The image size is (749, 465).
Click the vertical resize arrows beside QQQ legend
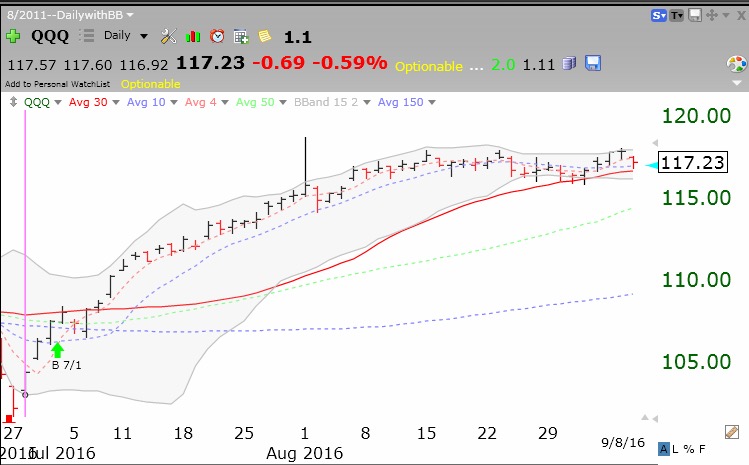click(x=13, y=102)
